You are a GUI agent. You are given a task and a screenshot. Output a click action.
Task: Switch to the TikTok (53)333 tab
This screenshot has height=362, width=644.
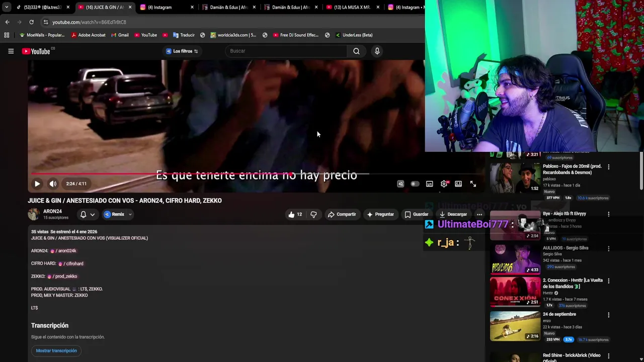point(43,7)
